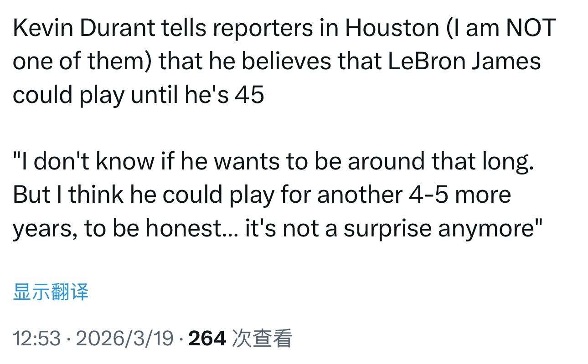588x364 pixels.
Task: Click the 2026/3/19 post date
Action: 124,338
